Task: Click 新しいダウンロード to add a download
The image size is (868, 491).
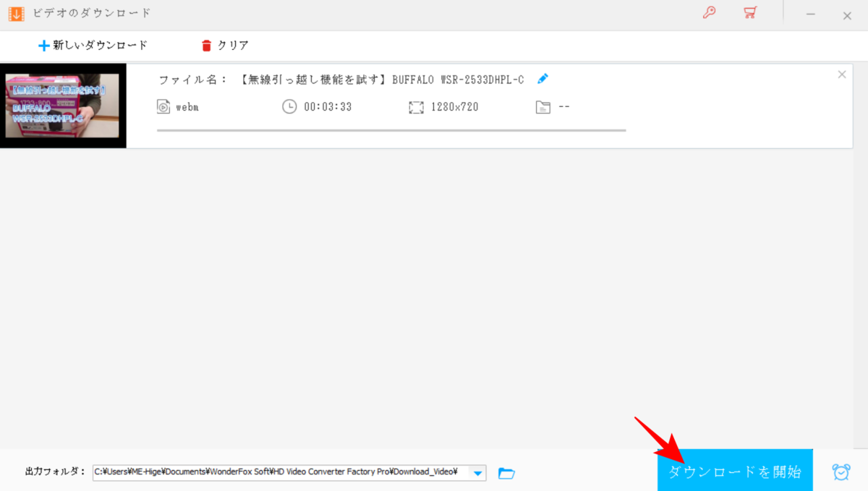Action: point(93,46)
